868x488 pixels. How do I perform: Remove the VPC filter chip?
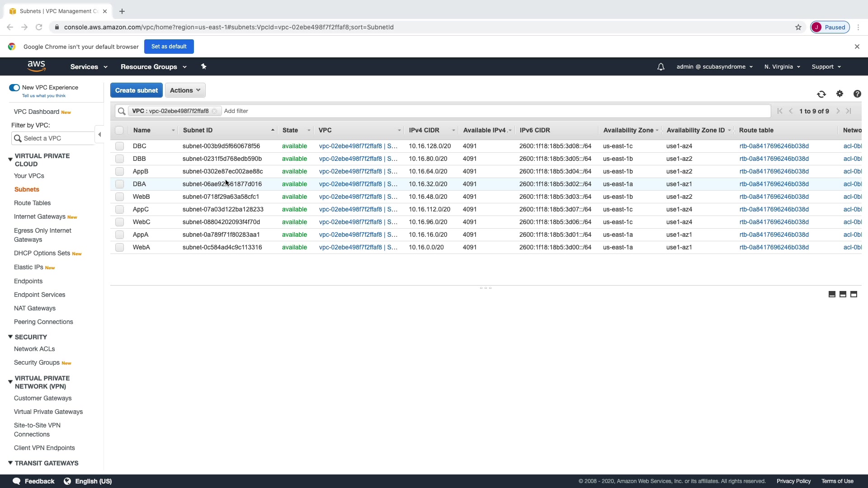[x=214, y=111]
